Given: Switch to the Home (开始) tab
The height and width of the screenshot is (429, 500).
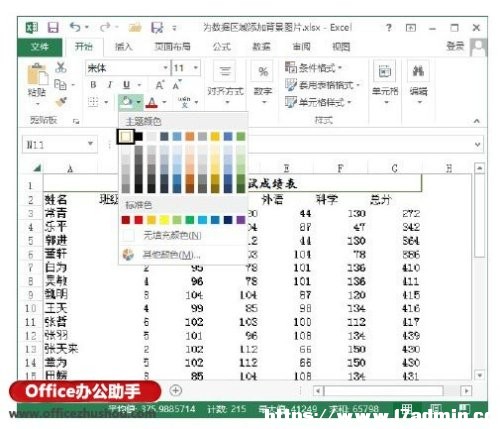Looking at the screenshot, I should [84, 47].
